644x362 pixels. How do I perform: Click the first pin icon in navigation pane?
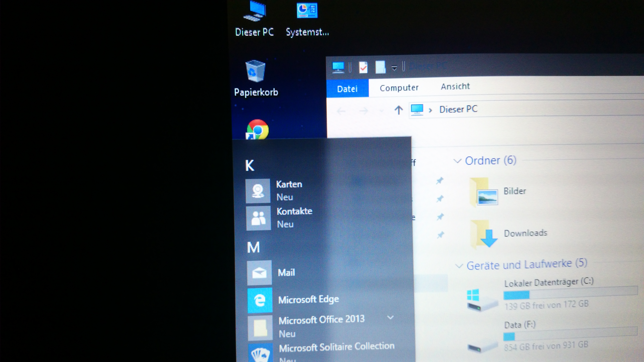tap(440, 180)
